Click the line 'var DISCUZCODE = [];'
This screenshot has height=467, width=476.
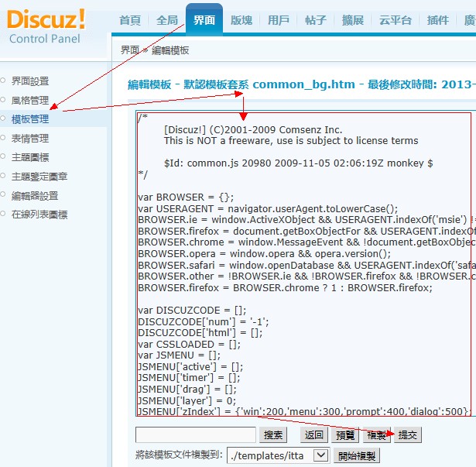(x=192, y=311)
